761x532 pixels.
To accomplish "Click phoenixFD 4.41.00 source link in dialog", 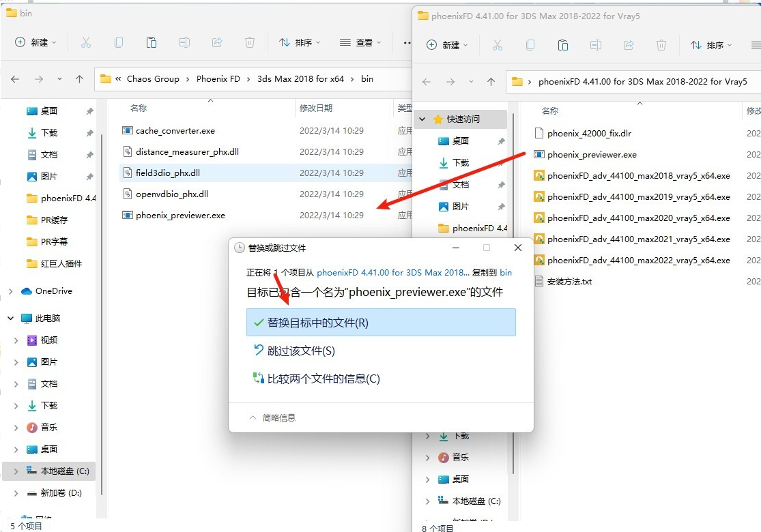I will pos(393,273).
